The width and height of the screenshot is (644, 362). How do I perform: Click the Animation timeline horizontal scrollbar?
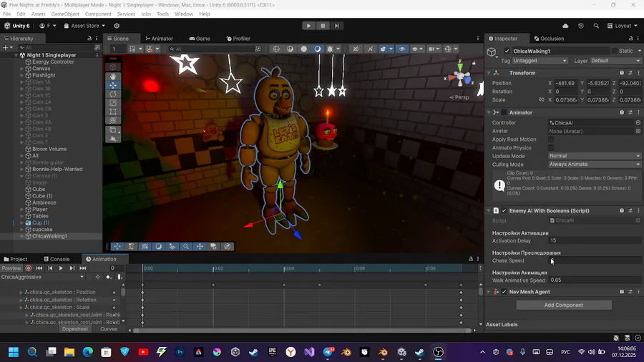coord(302,330)
